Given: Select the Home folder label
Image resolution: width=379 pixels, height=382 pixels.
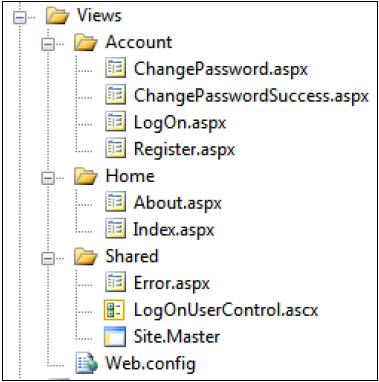Looking at the screenshot, I should tap(130, 175).
